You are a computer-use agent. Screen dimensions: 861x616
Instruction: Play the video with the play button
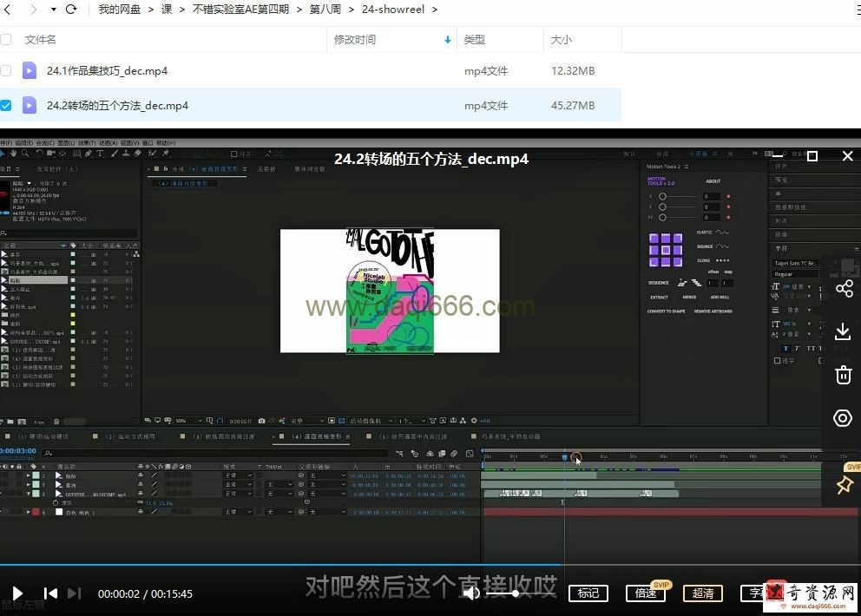[17, 593]
